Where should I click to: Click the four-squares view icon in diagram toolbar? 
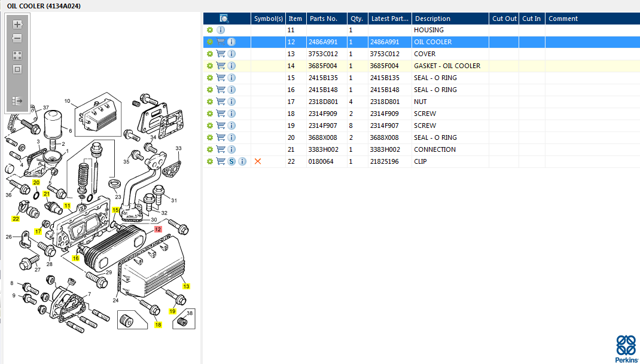pyautogui.click(x=17, y=56)
